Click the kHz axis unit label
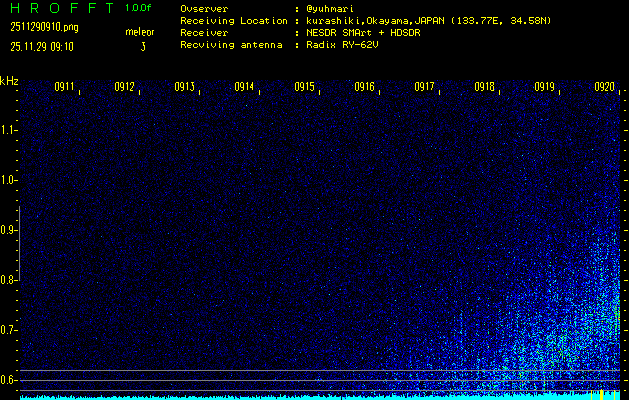This screenshot has height=400, width=629. pos(9,80)
